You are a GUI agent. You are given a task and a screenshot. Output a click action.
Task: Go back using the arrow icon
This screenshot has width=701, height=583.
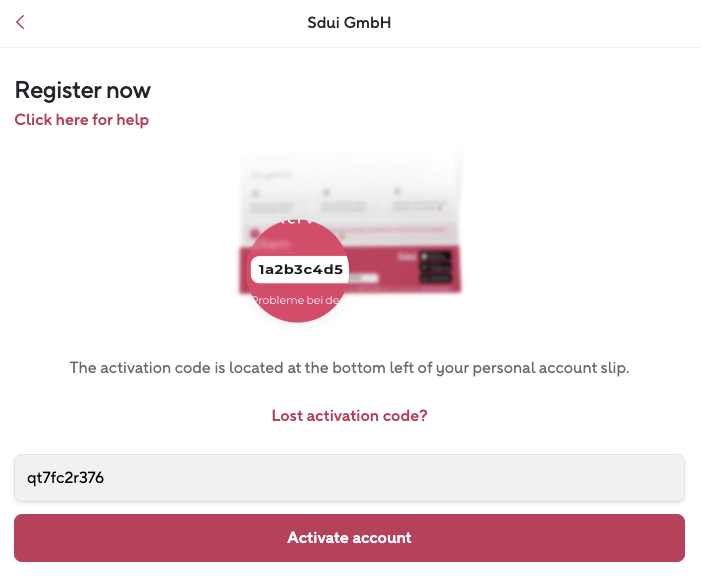click(x=20, y=22)
